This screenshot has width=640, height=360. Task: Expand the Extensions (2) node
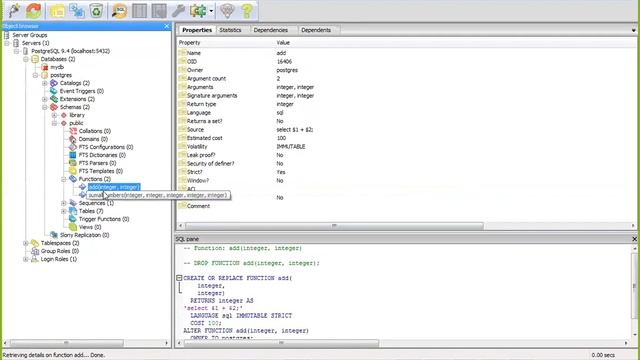[x=44, y=99]
